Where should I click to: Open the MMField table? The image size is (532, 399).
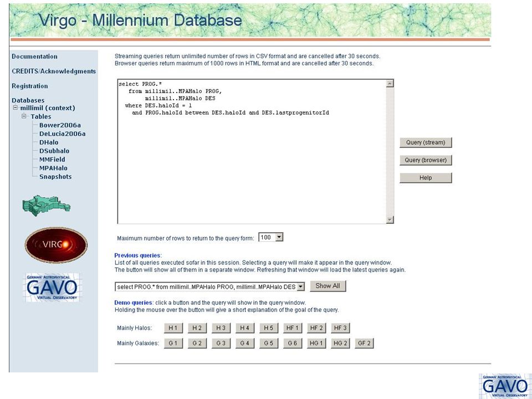tap(52, 160)
